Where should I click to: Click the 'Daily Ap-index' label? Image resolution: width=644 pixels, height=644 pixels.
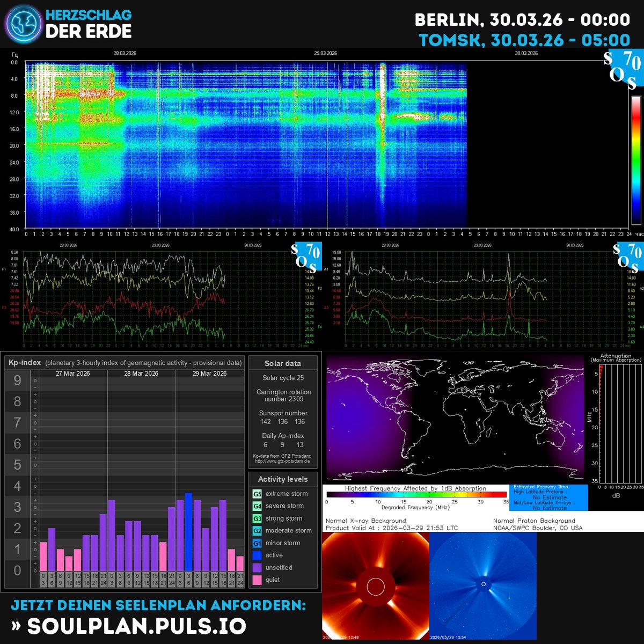pyautogui.click(x=283, y=436)
